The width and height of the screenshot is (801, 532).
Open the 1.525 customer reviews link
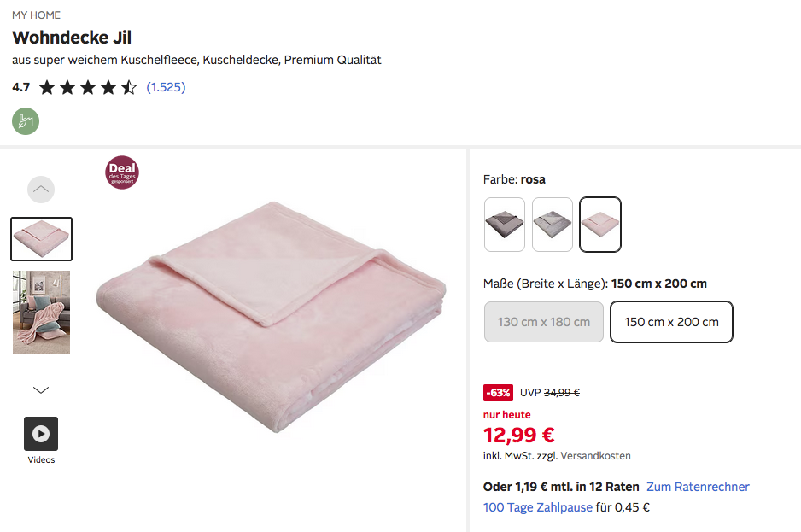pos(166,87)
